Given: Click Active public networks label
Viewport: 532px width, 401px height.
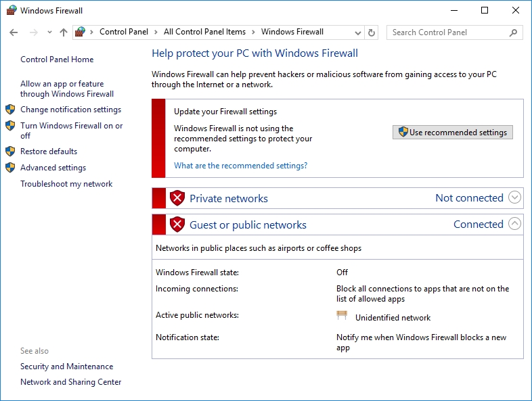Looking at the screenshot, I should [197, 315].
